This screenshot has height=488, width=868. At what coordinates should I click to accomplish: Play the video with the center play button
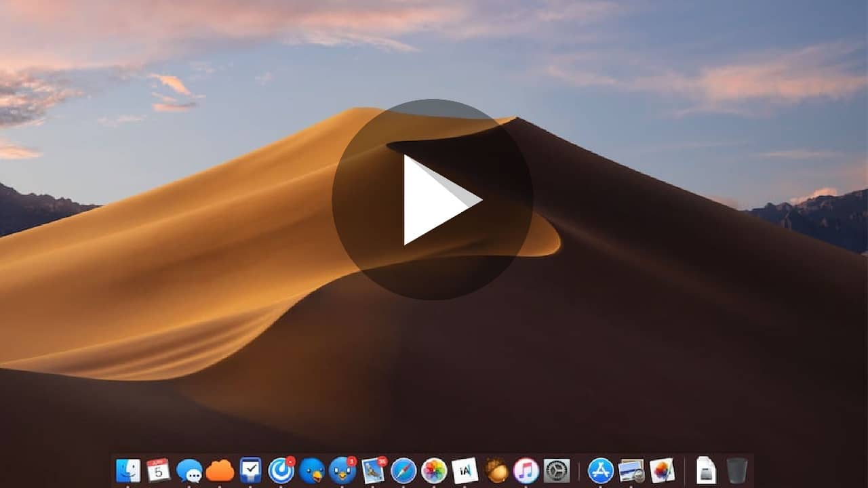point(432,200)
